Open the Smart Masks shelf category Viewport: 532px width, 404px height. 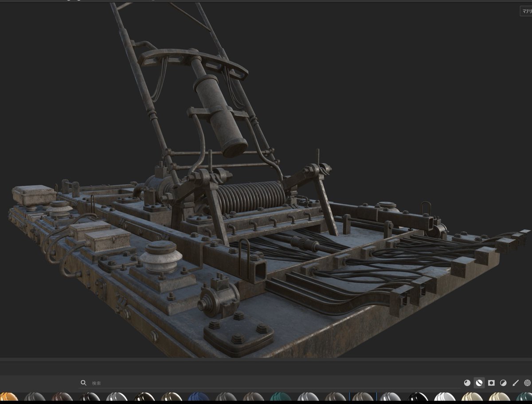point(491,383)
